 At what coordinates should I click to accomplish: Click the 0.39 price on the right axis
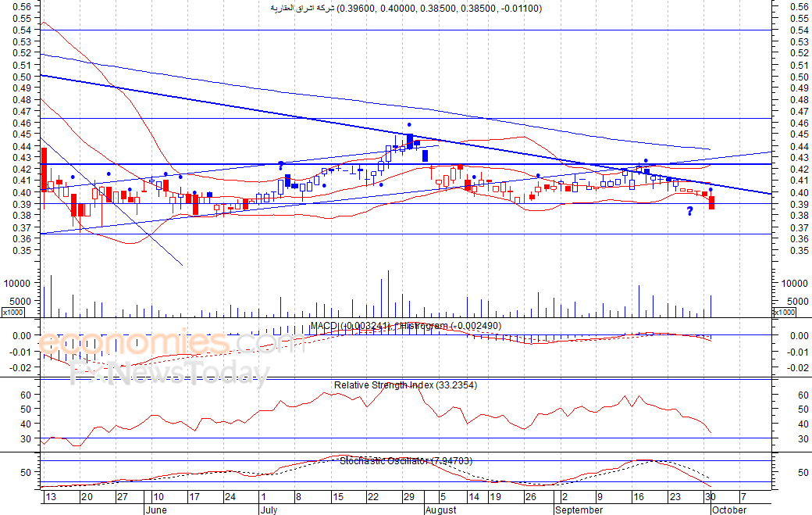coord(800,204)
